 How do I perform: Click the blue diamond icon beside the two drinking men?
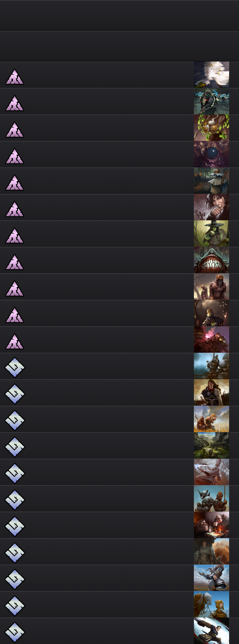[x=14, y=526]
